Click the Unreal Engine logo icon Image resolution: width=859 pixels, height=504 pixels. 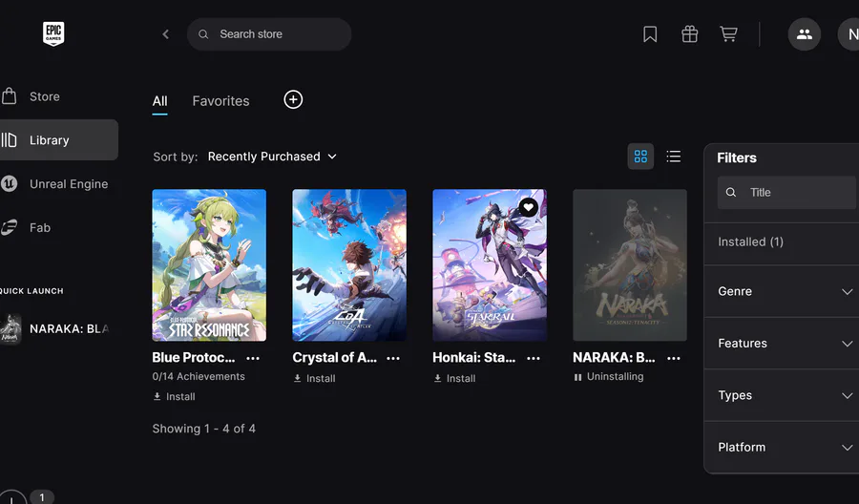[x=9, y=183]
